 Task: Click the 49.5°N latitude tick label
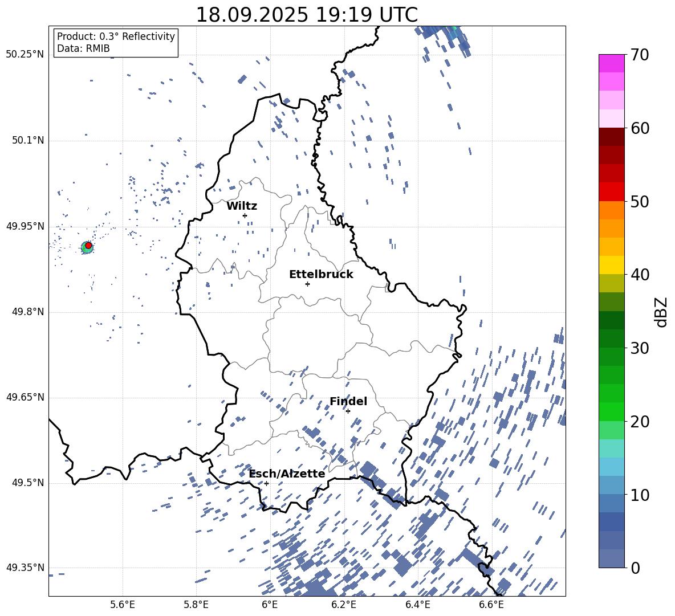point(28,483)
